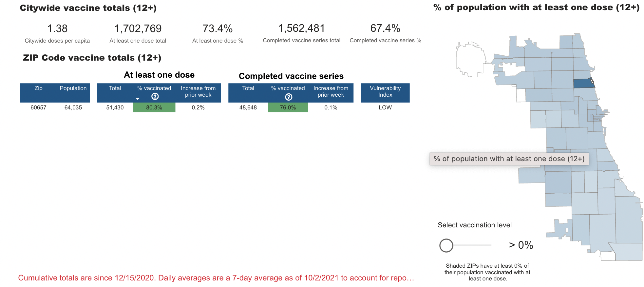Click the truncated red cumulative totals note

216,278
